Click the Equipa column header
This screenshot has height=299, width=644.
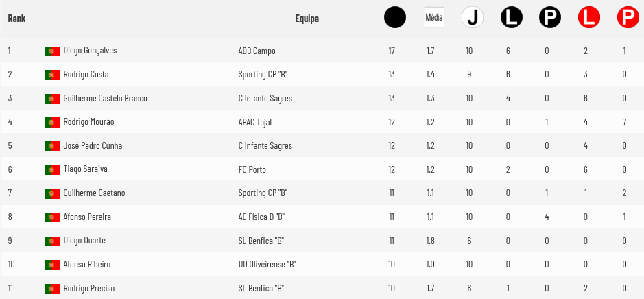(x=307, y=19)
